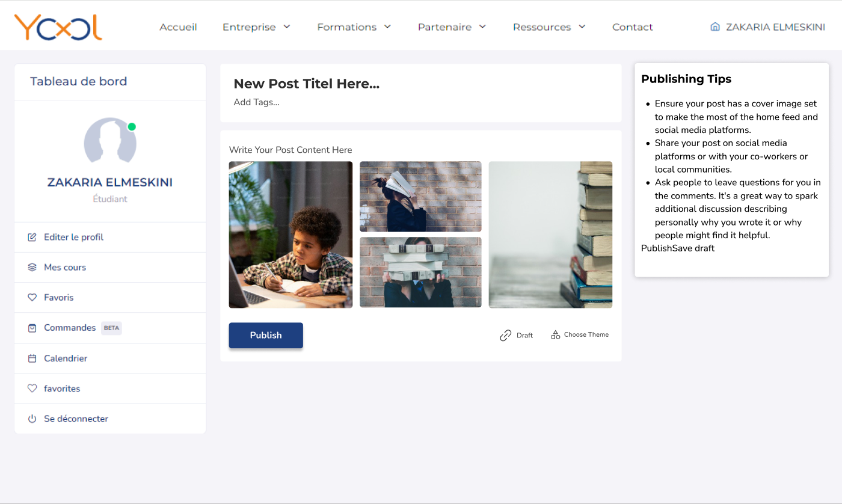The height and width of the screenshot is (504, 842).
Task: Open the Contact page
Action: (x=633, y=27)
